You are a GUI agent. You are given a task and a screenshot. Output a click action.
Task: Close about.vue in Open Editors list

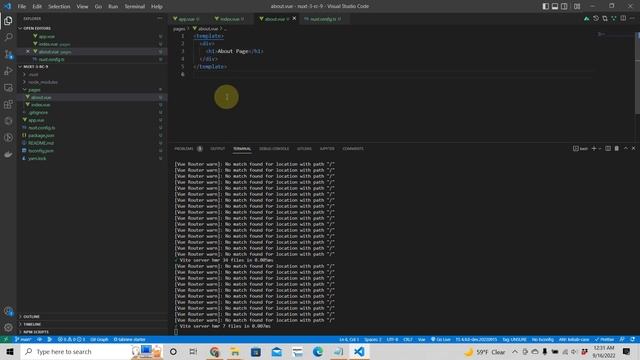pyautogui.click(x=28, y=51)
